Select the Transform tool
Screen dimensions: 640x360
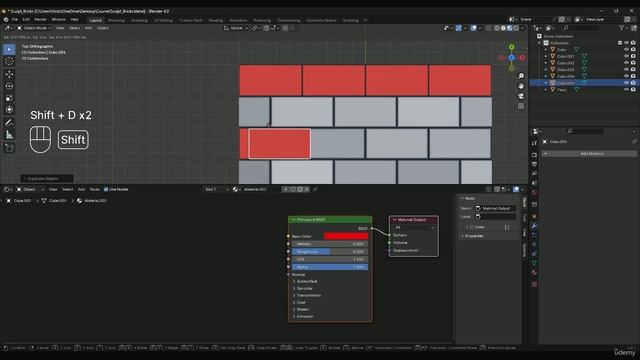[9, 110]
